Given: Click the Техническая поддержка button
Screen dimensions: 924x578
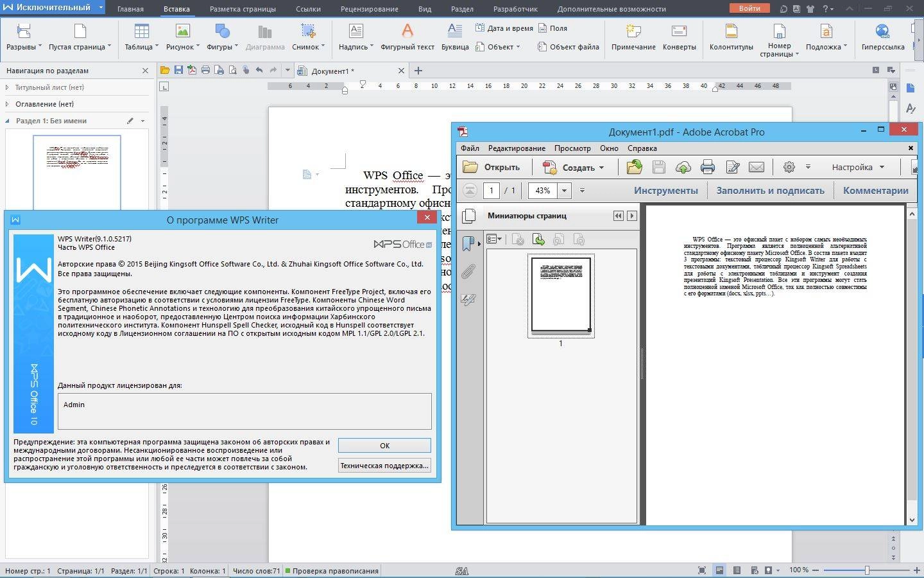Looking at the screenshot, I should 384,466.
